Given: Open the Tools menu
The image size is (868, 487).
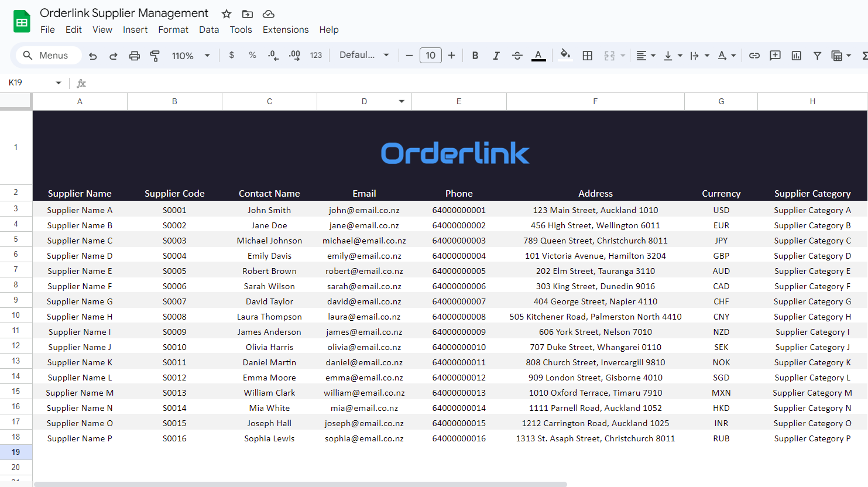Looking at the screenshot, I should click(241, 30).
